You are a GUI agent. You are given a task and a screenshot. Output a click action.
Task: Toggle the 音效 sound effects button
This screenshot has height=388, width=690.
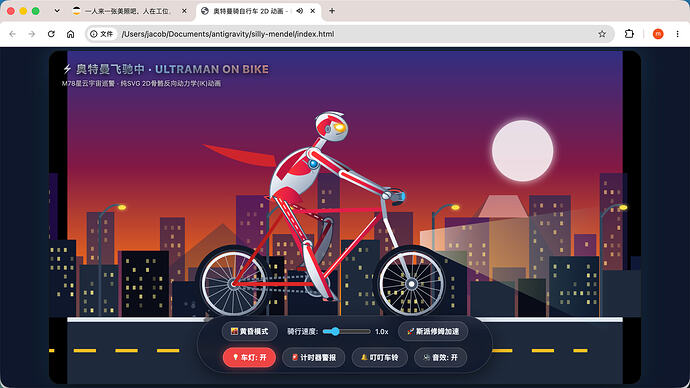[x=440, y=357]
